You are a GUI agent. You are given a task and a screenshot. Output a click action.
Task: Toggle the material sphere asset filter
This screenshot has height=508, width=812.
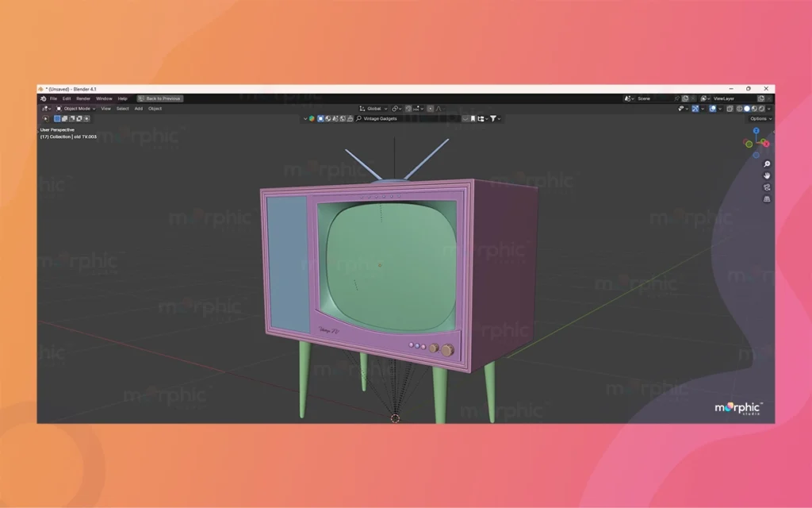coord(328,119)
